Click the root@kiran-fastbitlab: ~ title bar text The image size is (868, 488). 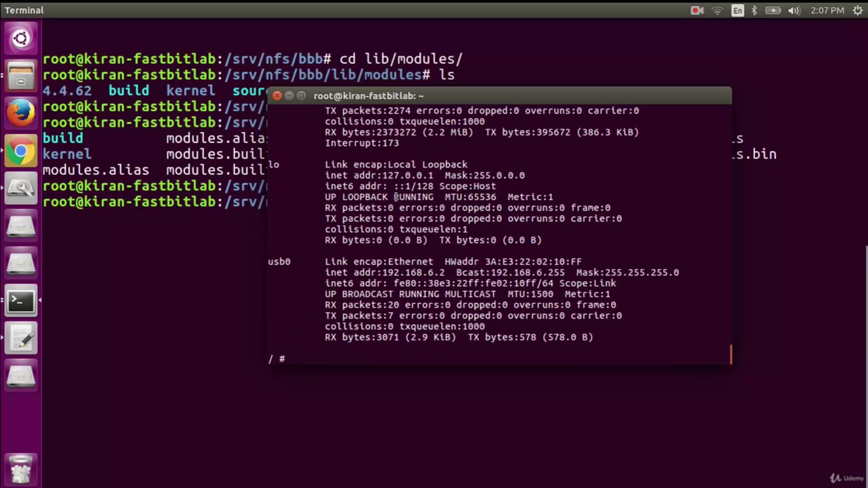(368, 96)
